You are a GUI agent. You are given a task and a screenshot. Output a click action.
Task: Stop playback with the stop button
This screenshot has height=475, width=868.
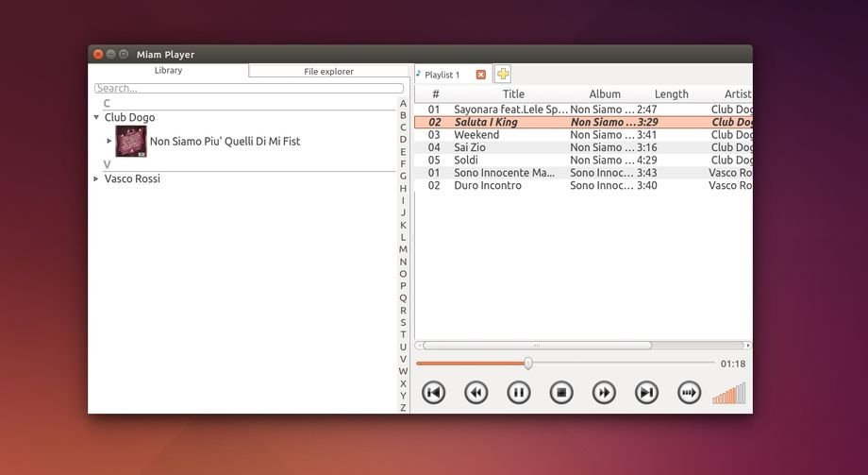[x=561, y=393]
